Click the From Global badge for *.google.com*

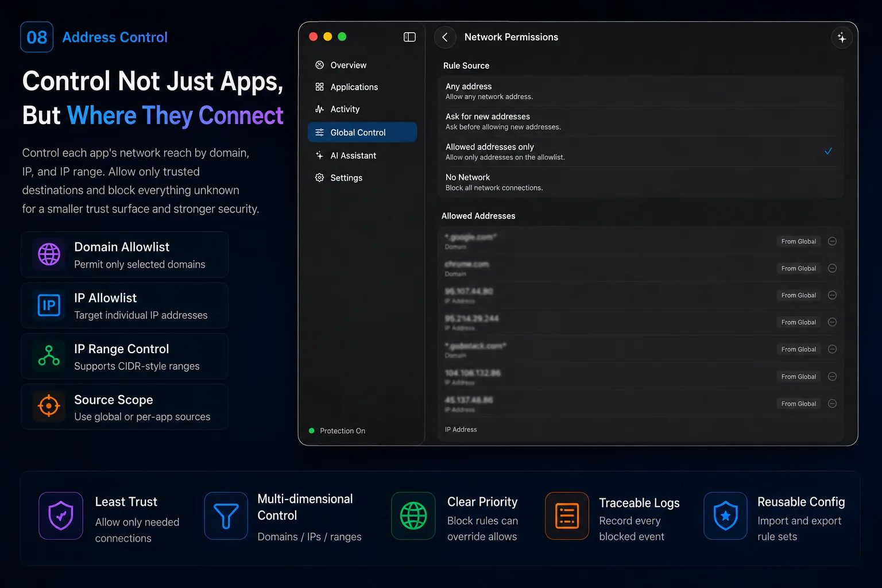coord(798,241)
